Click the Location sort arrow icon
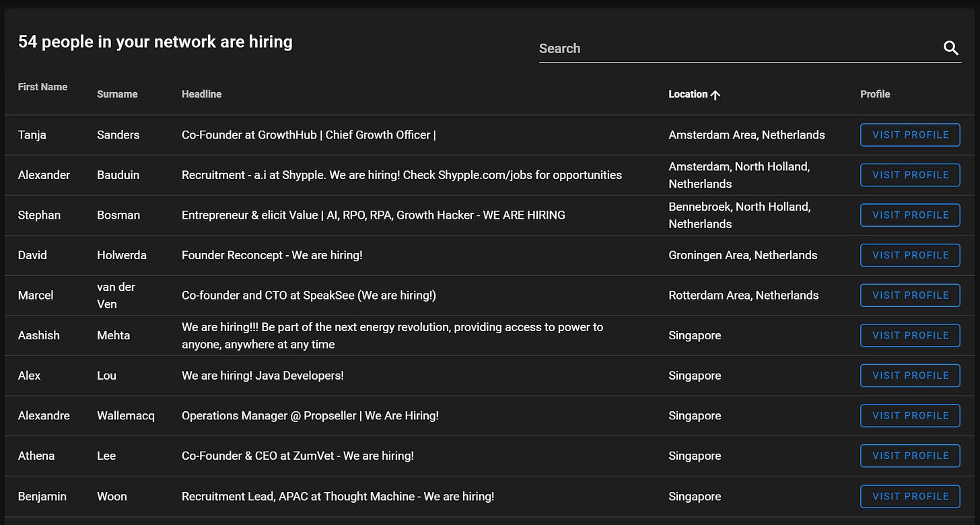980x525 pixels. click(715, 95)
